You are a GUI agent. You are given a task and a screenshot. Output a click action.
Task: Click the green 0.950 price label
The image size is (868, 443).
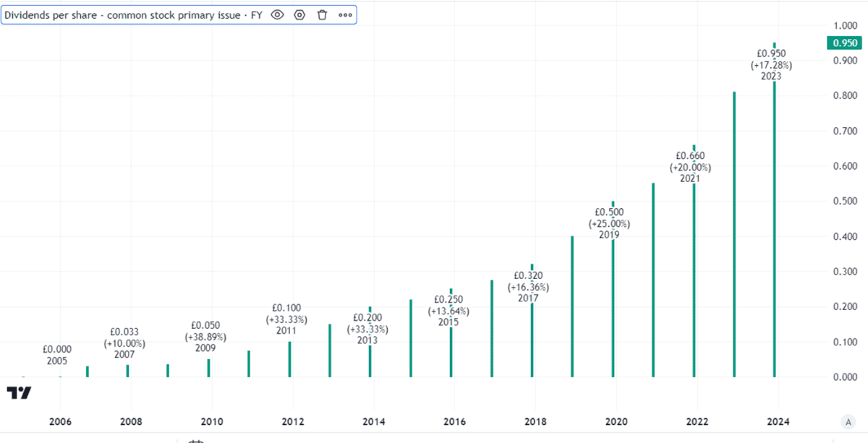coord(845,43)
